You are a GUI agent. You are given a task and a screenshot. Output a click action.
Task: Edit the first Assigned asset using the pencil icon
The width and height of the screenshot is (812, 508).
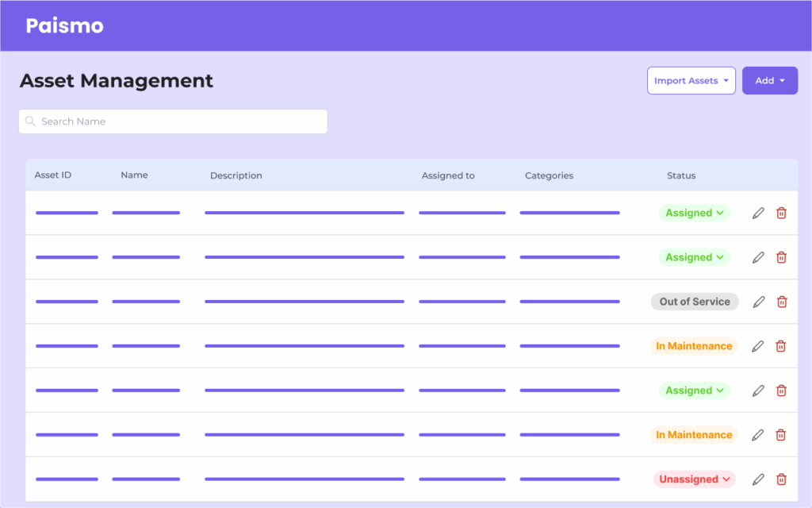[x=758, y=213]
